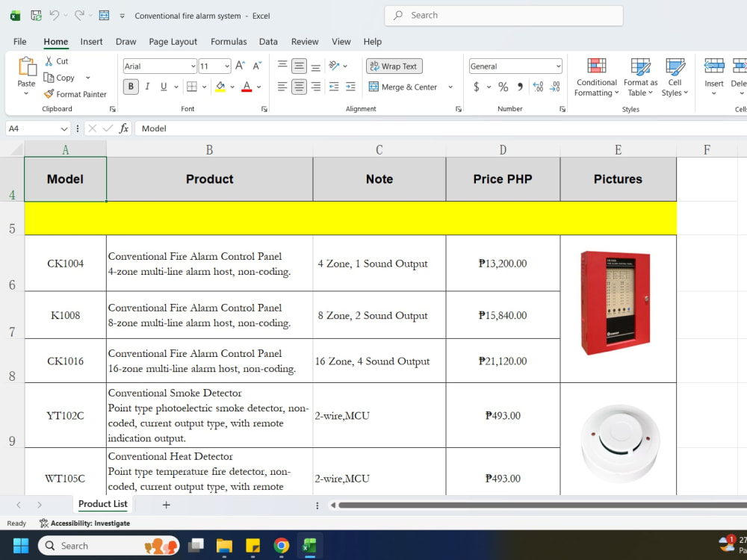The width and height of the screenshot is (747, 560).
Task: Open the File menu
Action: (20, 41)
